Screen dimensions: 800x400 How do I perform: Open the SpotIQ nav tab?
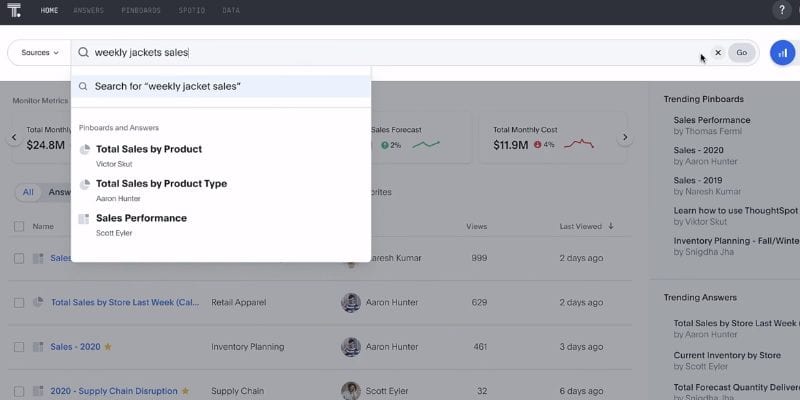click(191, 10)
